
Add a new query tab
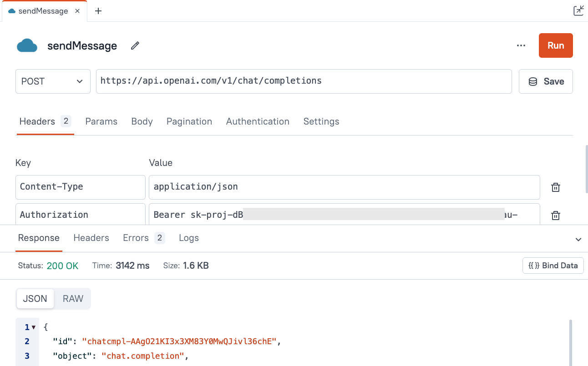click(98, 11)
